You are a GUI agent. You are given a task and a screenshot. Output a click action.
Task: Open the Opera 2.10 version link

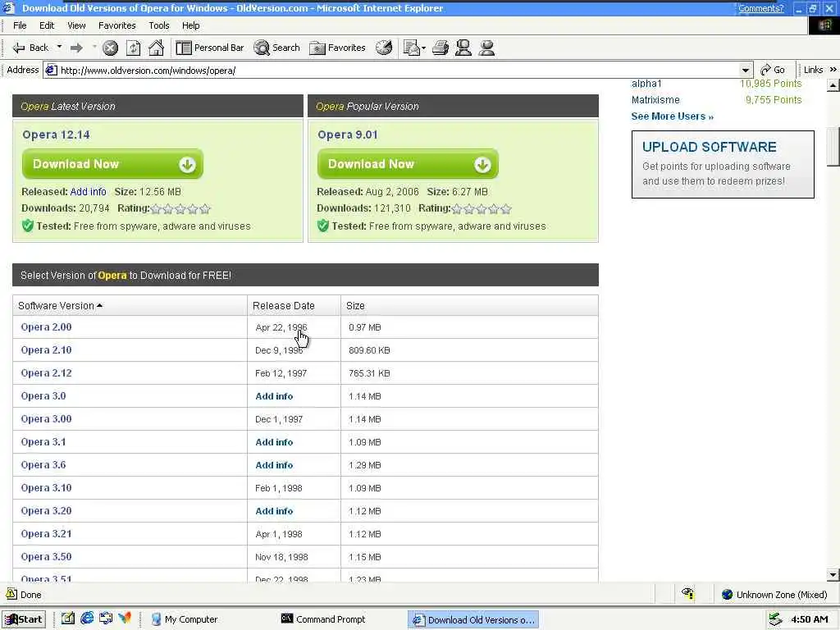(46, 350)
